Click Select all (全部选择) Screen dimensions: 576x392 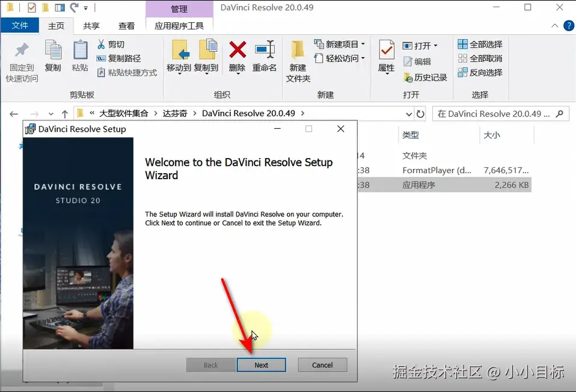tap(480, 44)
